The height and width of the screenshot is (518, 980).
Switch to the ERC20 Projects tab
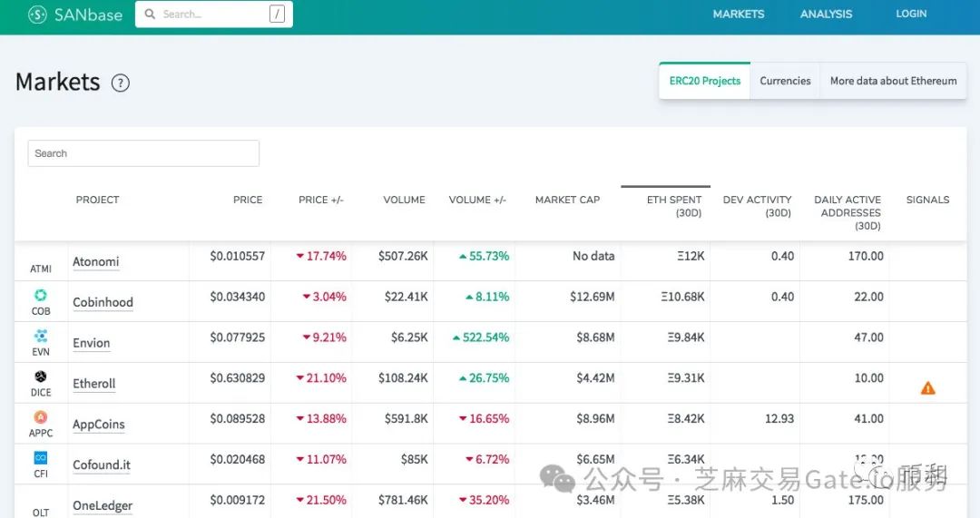[x=705, y=81]
